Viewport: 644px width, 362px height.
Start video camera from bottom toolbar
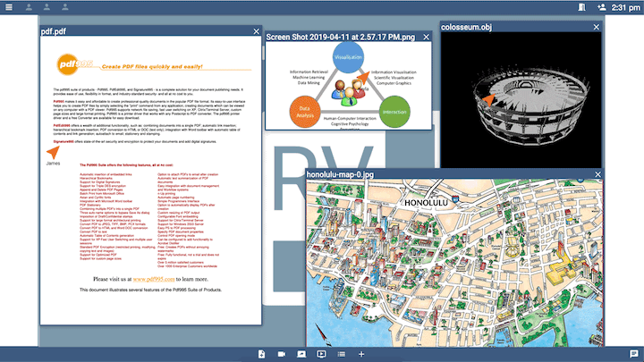point(282,354)
